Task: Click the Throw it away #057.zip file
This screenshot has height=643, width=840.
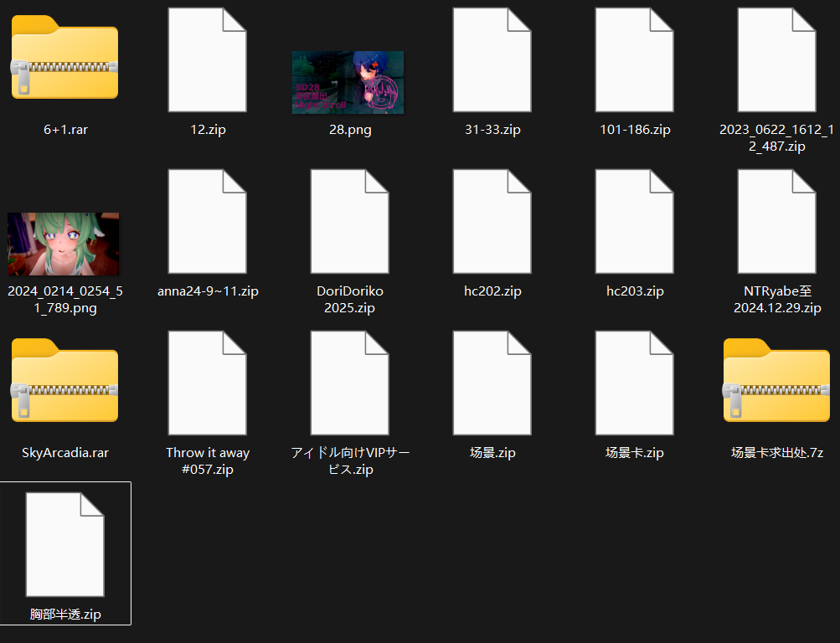Action: click(x=208, y=383)
